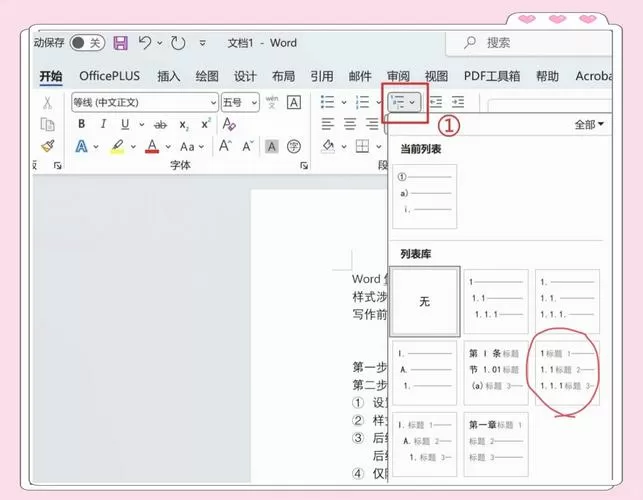This screenshot has width=643, height=500.
Task: Toggle the AutoSave switch
Action: tap(87, 43)
